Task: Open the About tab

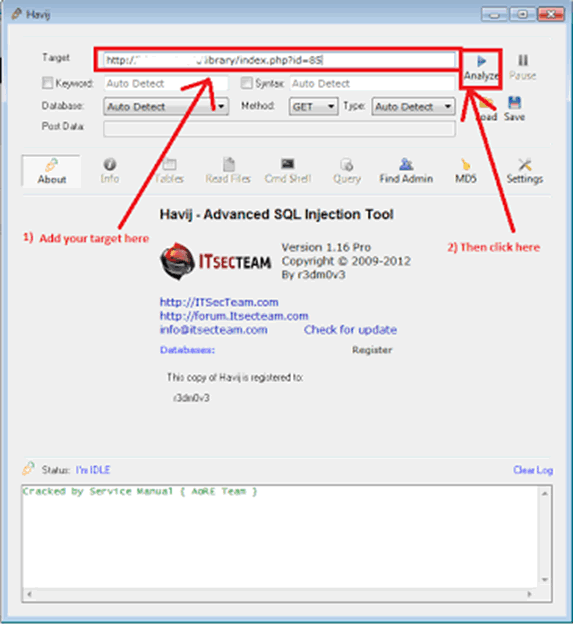Action: coord(52,171)
